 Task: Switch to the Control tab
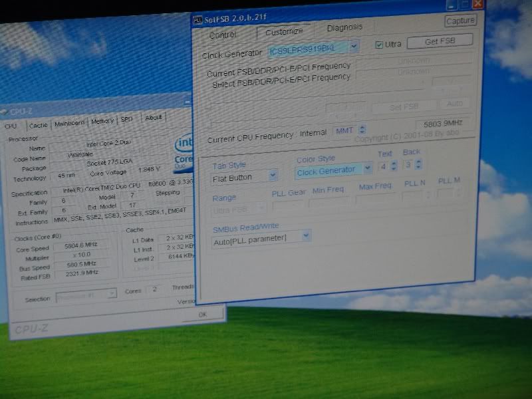click(x=223, y=35)
